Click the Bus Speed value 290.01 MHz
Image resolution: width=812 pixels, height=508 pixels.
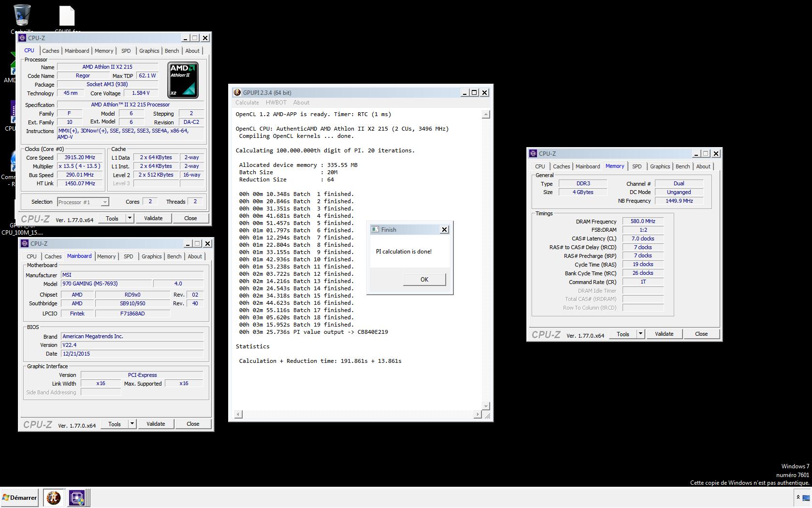(x=80, y=175)
